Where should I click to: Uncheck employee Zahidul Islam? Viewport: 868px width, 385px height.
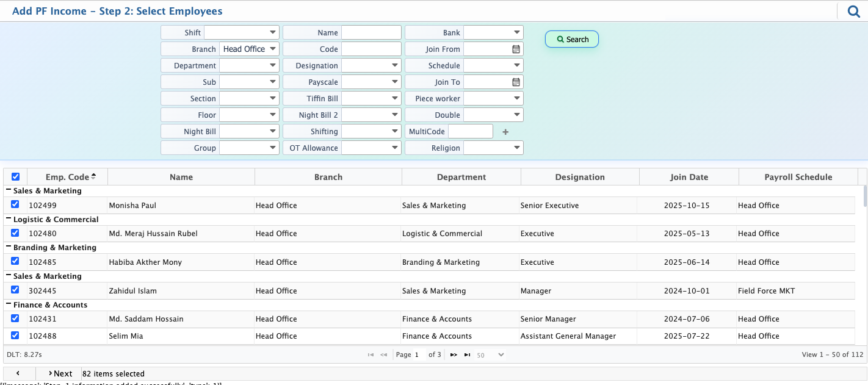(x=15, y=290)
